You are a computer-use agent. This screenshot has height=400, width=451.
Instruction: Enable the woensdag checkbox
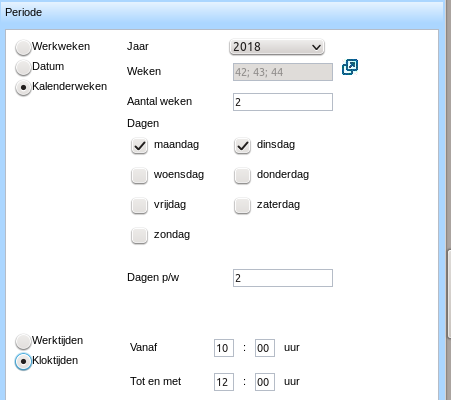(x=139, y=175)
